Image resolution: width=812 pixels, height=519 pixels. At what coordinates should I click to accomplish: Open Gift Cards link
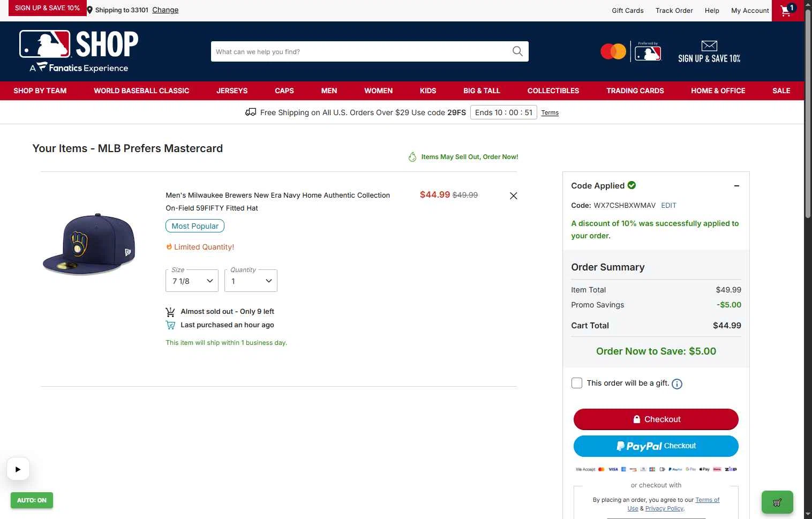(628, 10)
